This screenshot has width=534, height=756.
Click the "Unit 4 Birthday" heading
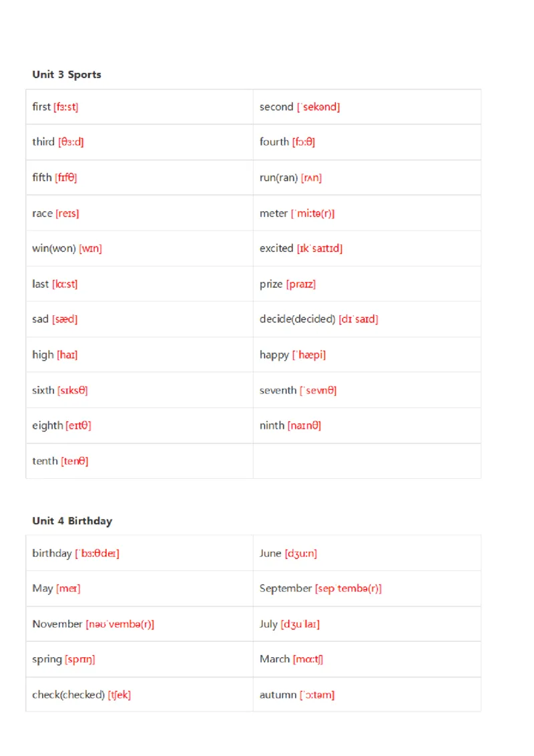(72, 521)
